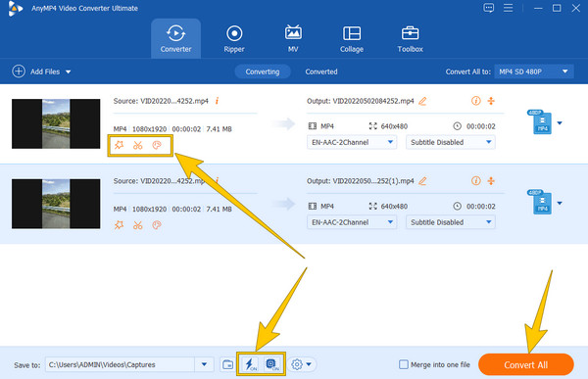
Task: Click the enhance palette icon for first video
Action: (157, 145)
